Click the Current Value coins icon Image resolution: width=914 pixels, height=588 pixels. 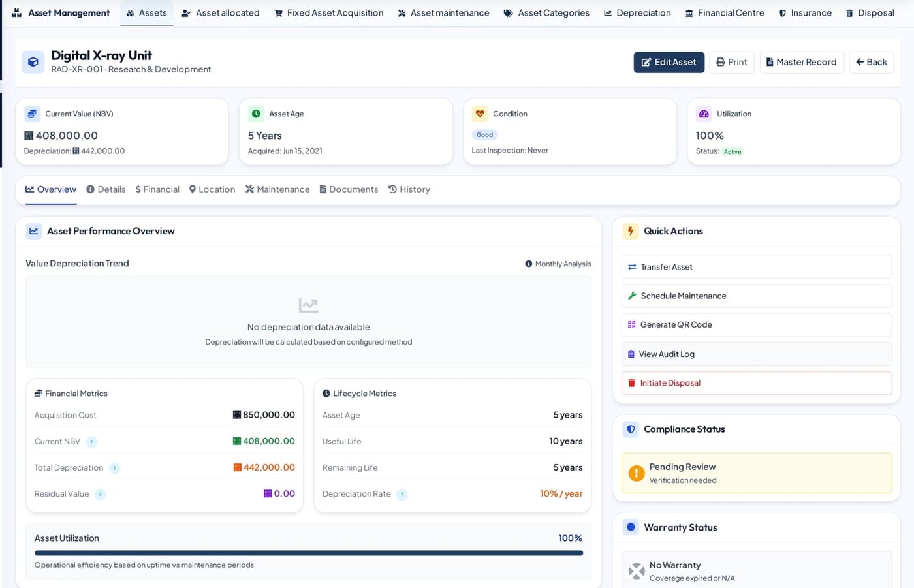(32, 114)
